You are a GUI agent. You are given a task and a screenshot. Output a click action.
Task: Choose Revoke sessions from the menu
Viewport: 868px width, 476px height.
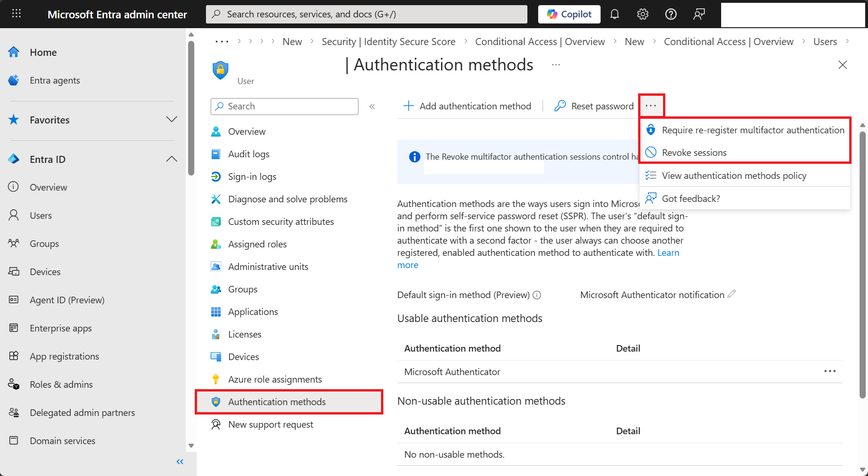click(x=745, y=153)
